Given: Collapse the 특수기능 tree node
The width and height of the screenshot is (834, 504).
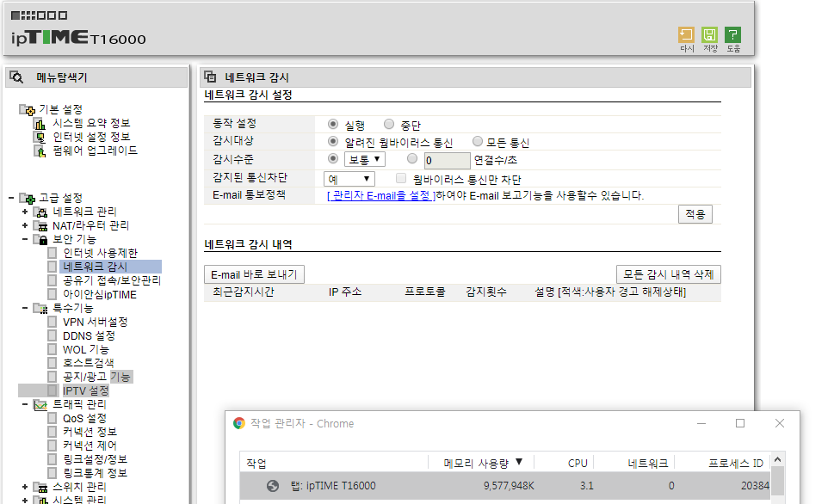Looking at the screenshot, I should 25,309.
